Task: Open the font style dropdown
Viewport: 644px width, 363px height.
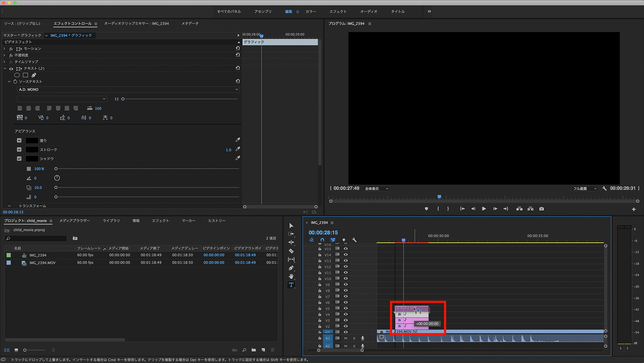Action: [62, 99]
